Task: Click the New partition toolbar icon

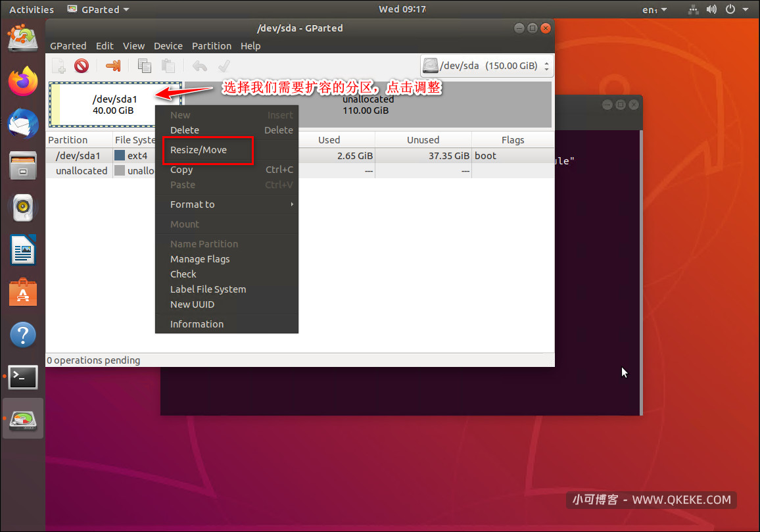Action: point(59,66)
